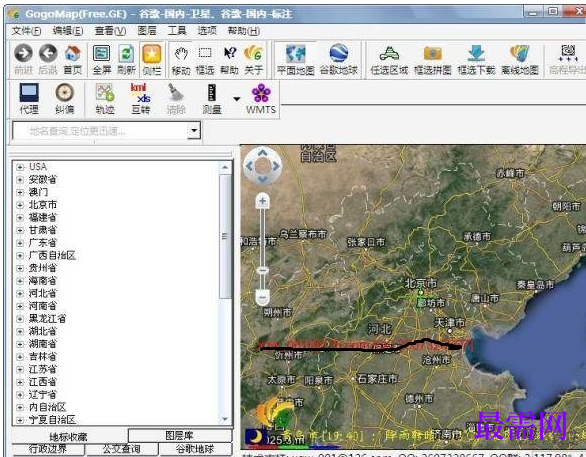Open the dropdown arrow beside 测量

click(x=237, y=99)
